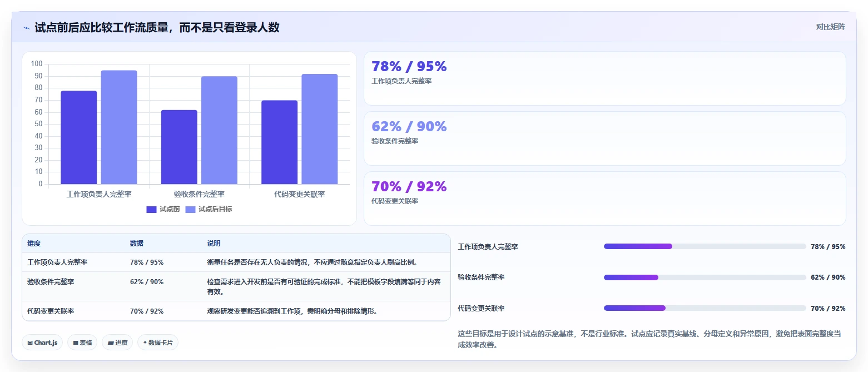Click 70% / 92% value right of progress bar

point(828,309)
